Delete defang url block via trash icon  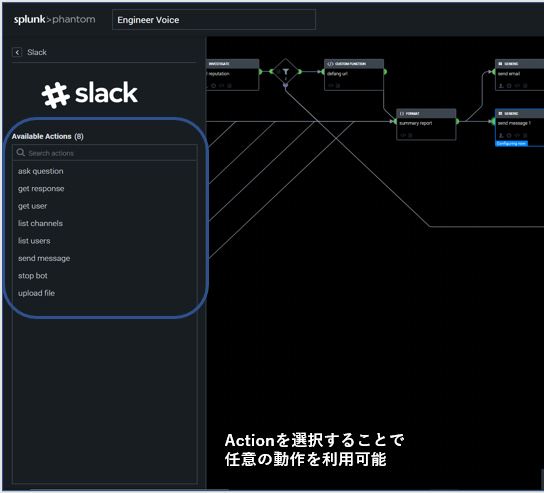(x=338, y=86)
